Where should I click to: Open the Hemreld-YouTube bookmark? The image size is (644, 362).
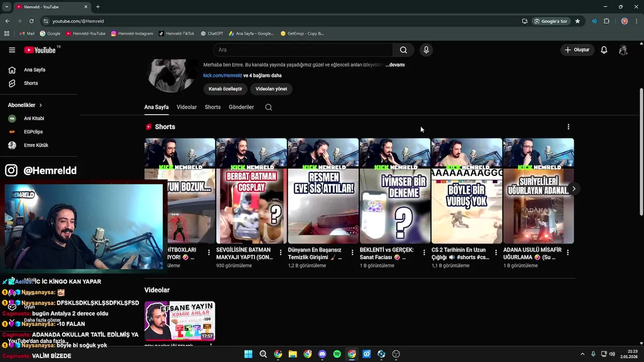coord(86,34)
